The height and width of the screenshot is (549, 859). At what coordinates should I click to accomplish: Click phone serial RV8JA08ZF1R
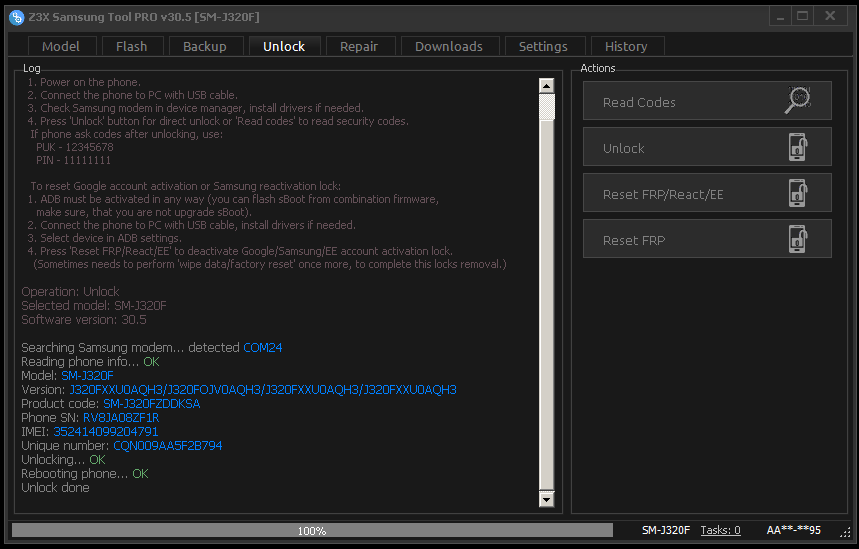coord(121,418)
